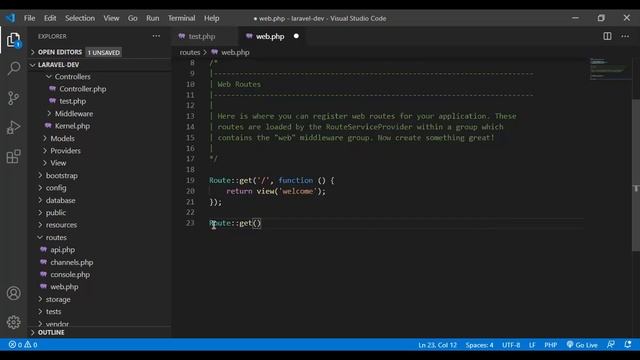This screenshot has width=640, height=360.
Task: Expand the storage folder
Action: 58,299
